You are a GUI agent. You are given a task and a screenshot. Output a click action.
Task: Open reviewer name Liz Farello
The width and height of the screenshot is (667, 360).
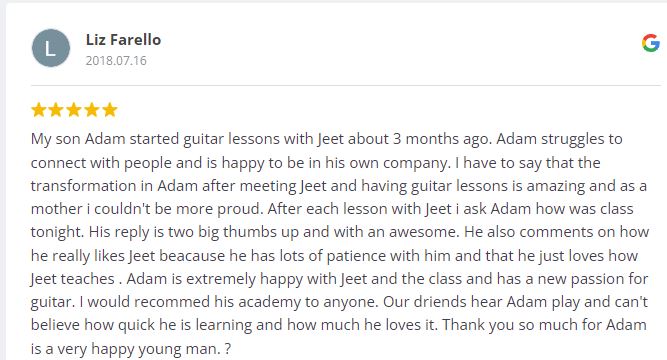[x=123, y=40]
